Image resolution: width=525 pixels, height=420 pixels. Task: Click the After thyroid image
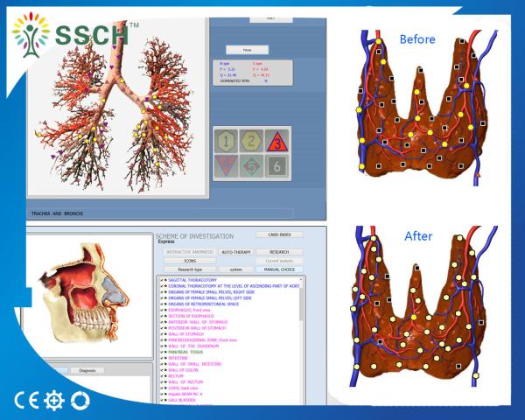[x=422, y=306]
